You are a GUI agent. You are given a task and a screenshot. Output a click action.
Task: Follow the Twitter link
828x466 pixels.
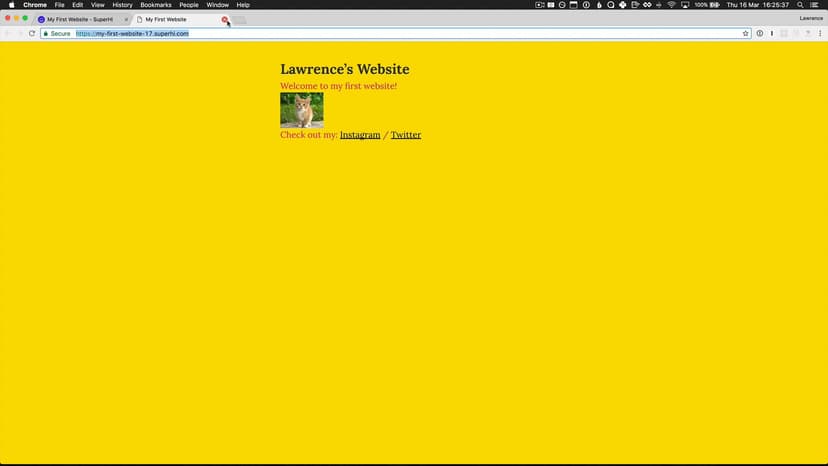(405, 135)
